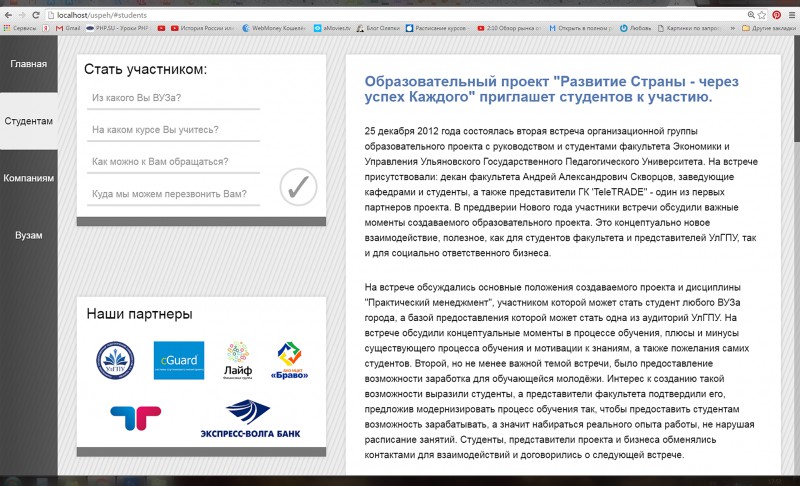Click the Экспресс-Волга Банк logo
This screenshot has width=800, height=486.
(250, 419)
